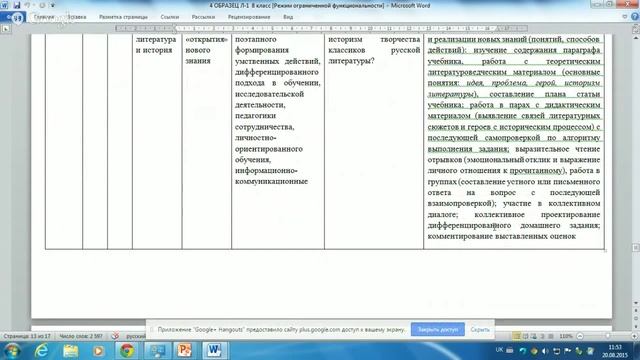
Task: Open the Рассылки ribbon tab
Action: click(x=203, y=17)
